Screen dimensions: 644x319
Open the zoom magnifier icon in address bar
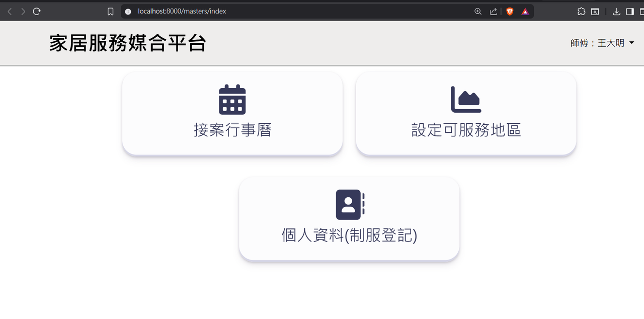coord(478,11)
